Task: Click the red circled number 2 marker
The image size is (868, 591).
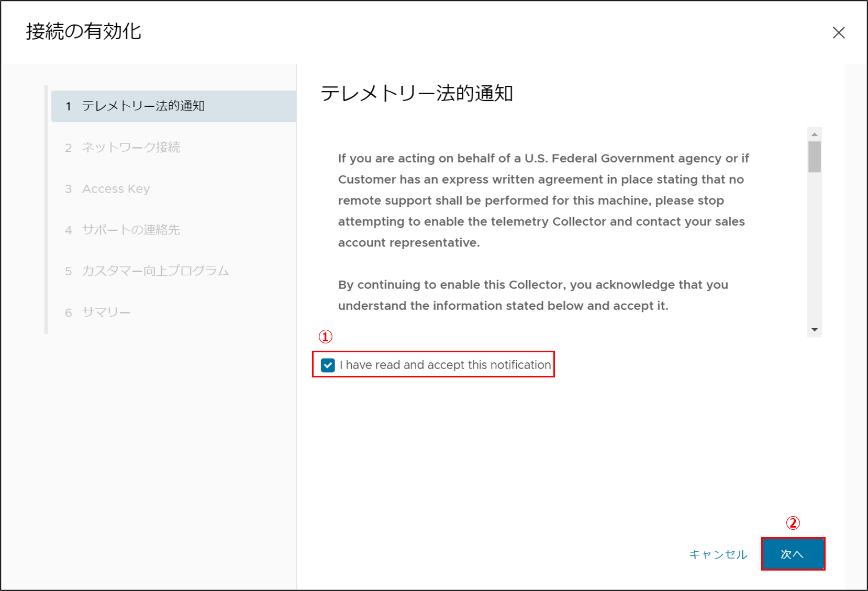Action: [793, 523]
